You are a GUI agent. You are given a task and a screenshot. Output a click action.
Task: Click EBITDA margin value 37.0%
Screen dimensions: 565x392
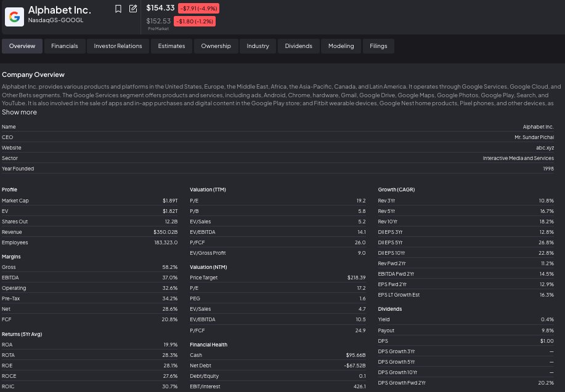[169, 278]
